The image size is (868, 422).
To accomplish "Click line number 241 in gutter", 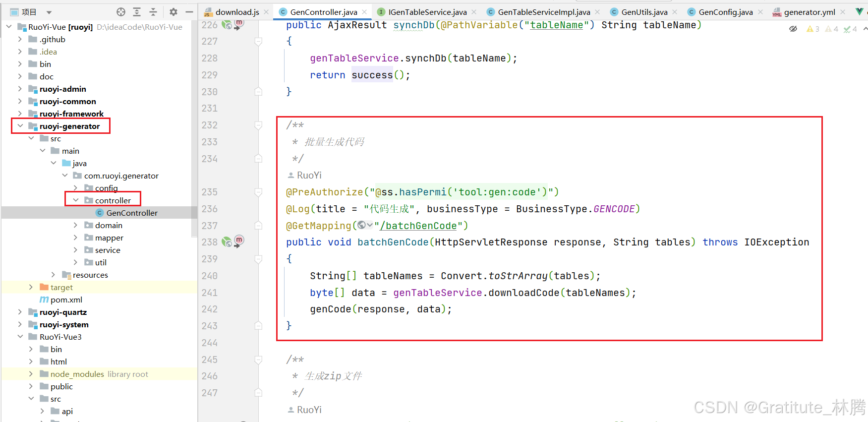I will [x=210, y=293].
